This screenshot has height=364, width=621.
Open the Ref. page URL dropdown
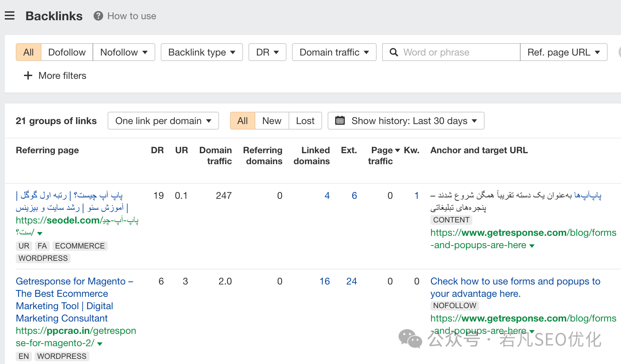pyautogui.click(x=564, y=52)
